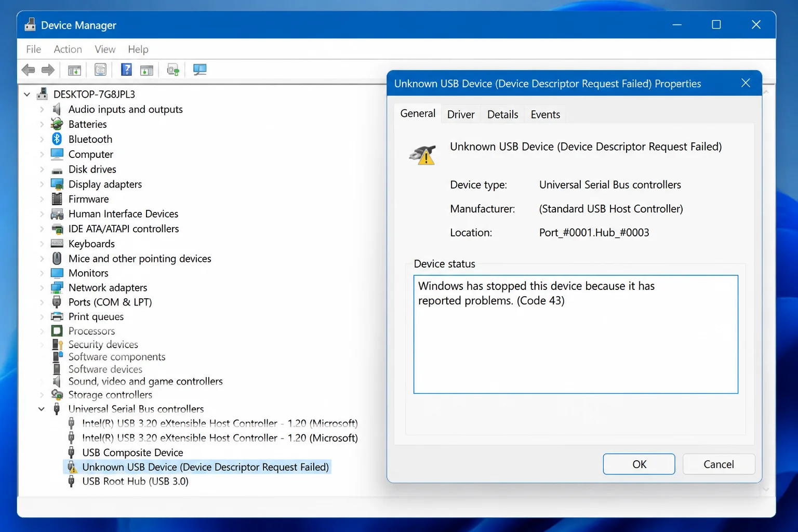Click the Print queues printer icon

[x=57, y=316]
